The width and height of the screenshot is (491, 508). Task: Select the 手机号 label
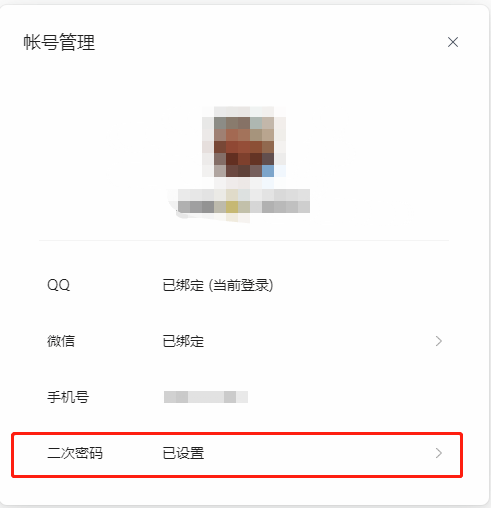pos(68,397)
